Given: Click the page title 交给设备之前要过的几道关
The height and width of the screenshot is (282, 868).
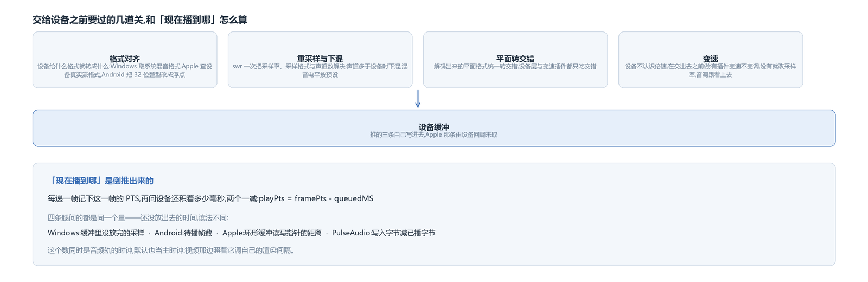Looking at the screenshot, I should coord(140,20).
